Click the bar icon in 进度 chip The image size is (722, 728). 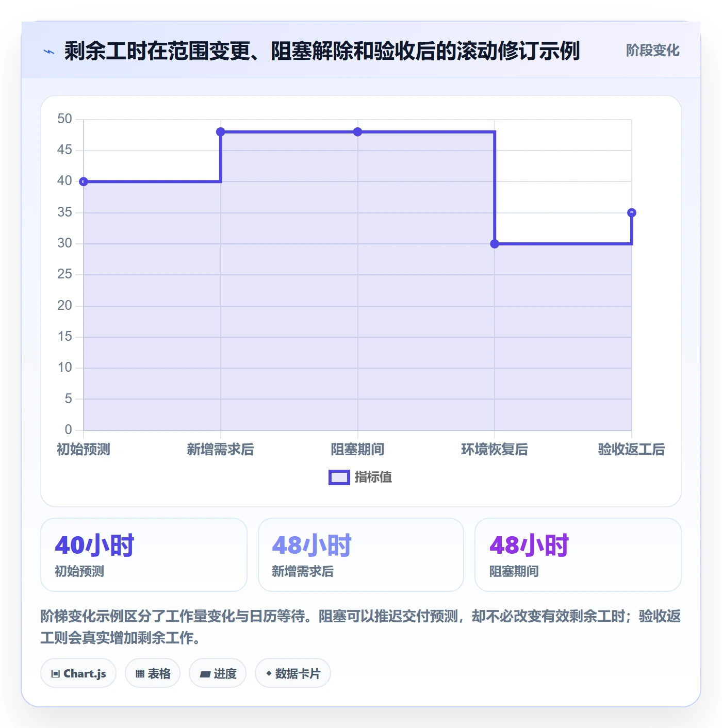(x=205, y=674)
